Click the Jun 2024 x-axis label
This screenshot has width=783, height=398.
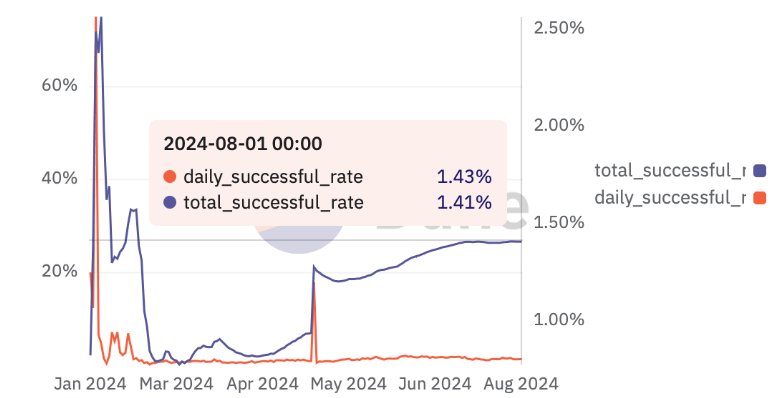click(435, 384)
